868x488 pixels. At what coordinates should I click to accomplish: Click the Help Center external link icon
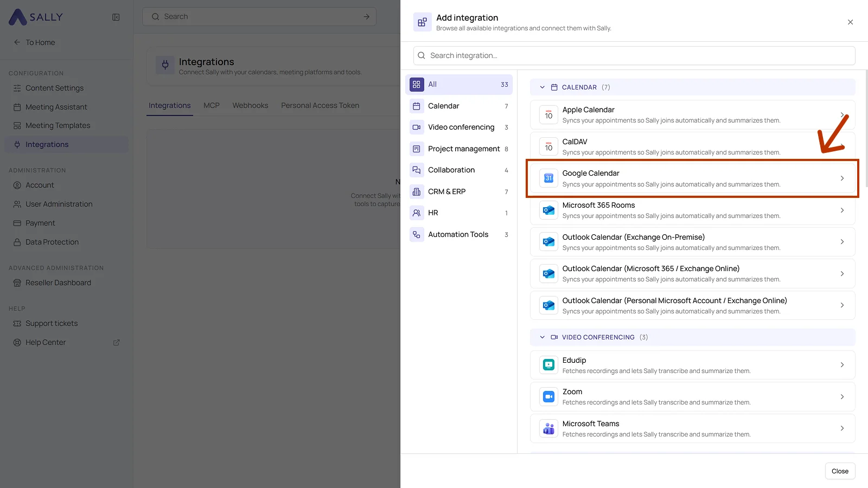(x=116, y=343)
